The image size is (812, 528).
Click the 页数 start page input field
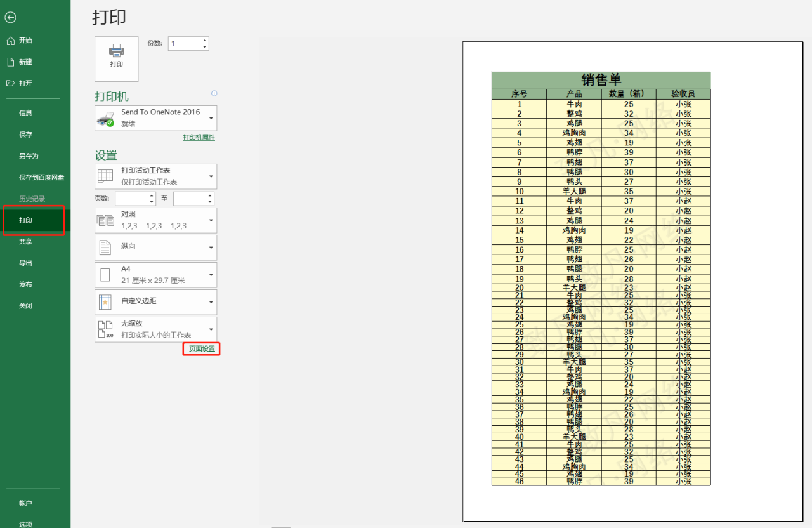(131, 199)
